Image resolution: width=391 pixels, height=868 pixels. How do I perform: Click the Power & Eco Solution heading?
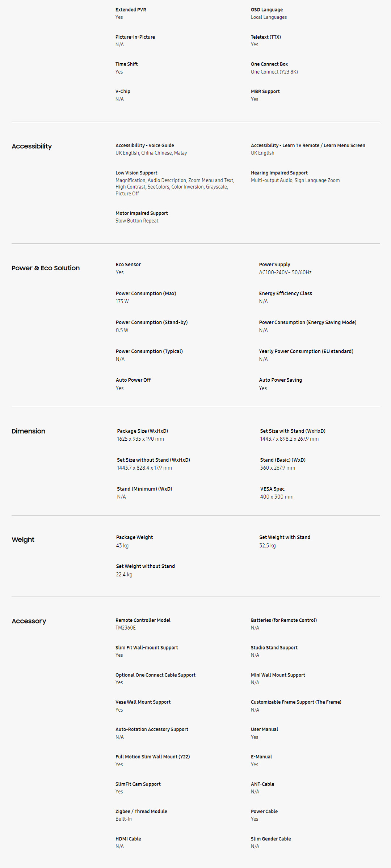pos(46,268)
